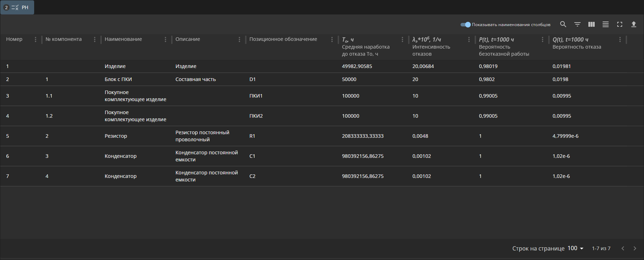Sort by Позиционное обозначение column header
This screenshot has height=260, width=644.
[x=283, y=39]
